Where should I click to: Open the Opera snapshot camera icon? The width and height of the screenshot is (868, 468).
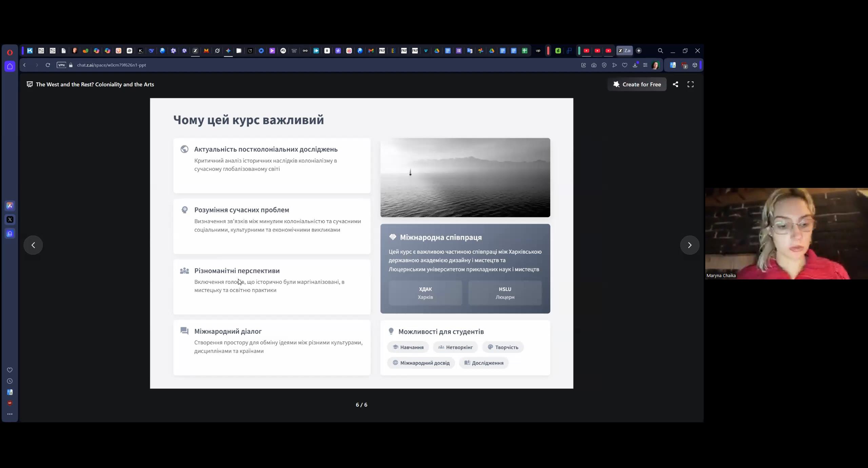click(594, 65)
